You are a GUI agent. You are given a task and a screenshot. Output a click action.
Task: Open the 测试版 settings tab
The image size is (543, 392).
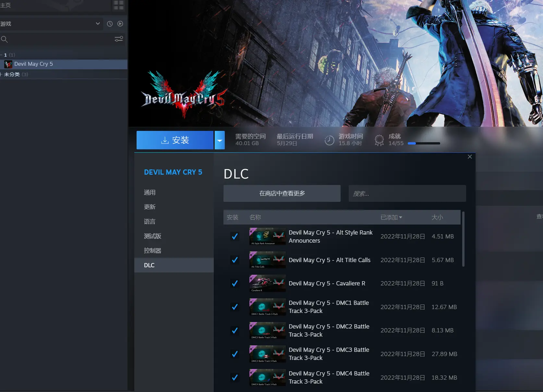tap(174, 236)
